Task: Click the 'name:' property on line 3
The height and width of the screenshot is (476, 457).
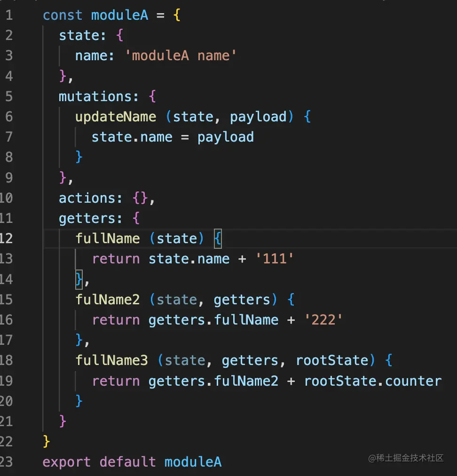Action: pyautogui.click(x=95, y=56)
